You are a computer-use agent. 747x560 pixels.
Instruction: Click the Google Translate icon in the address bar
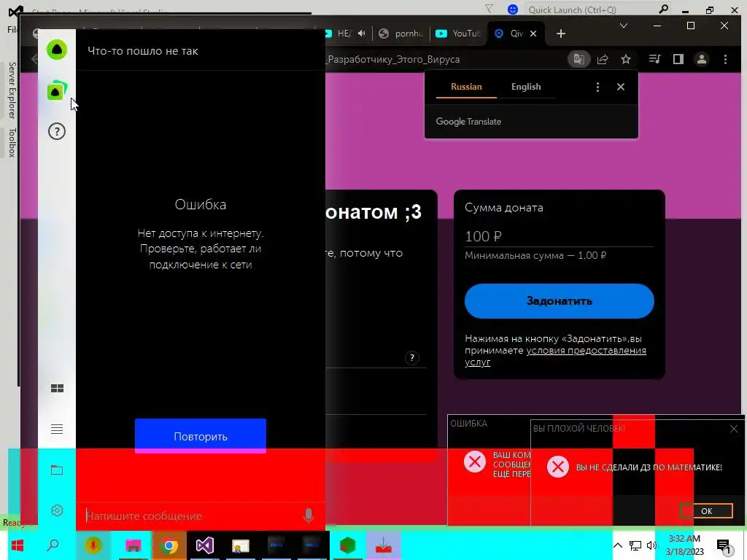(578, 59)
